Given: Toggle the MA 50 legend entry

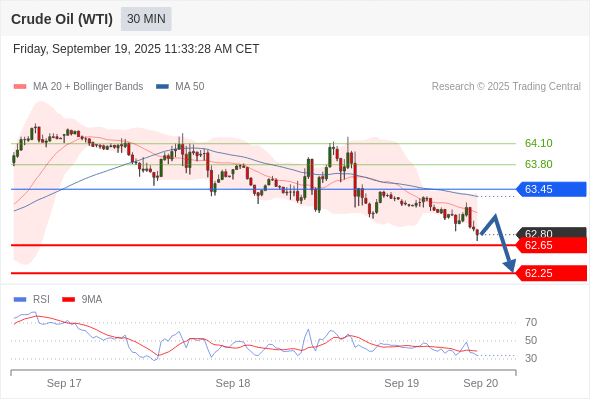Looking at the screenshot, I should coord(180,87).
